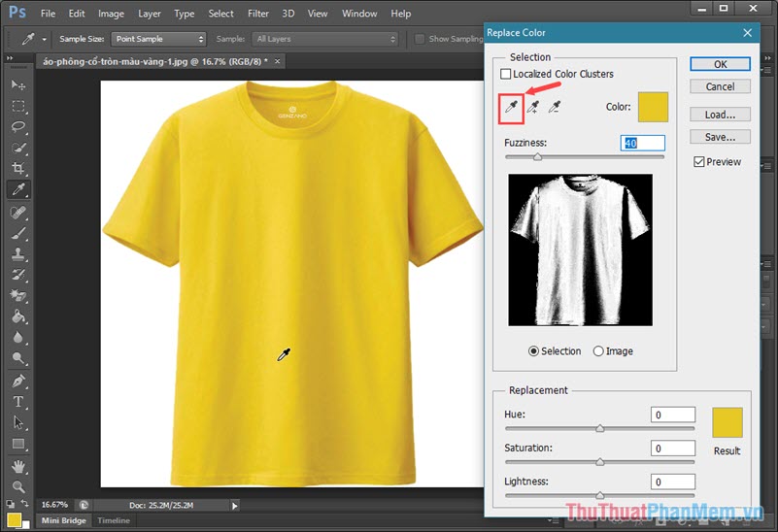The image size is (778, 532).
Task: Select the Lasso tool
Action: (x=18, y=127)
